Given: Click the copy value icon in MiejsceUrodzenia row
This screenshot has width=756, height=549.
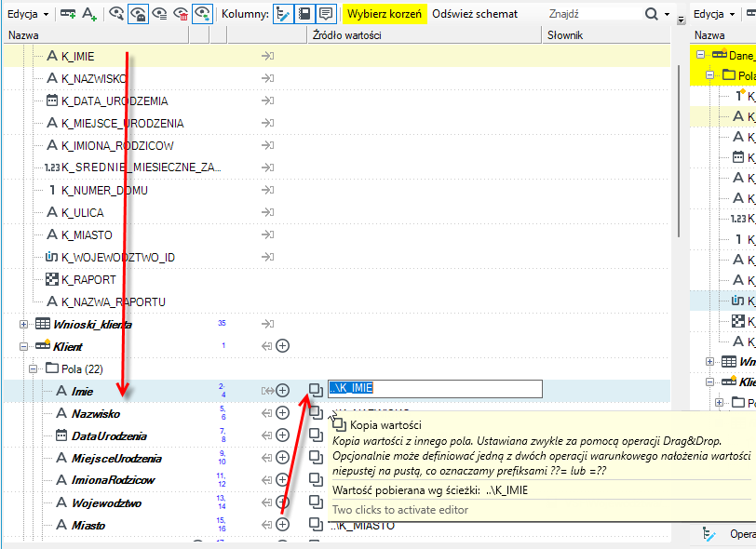Looking at the screenshot, I should coord(316,457).
